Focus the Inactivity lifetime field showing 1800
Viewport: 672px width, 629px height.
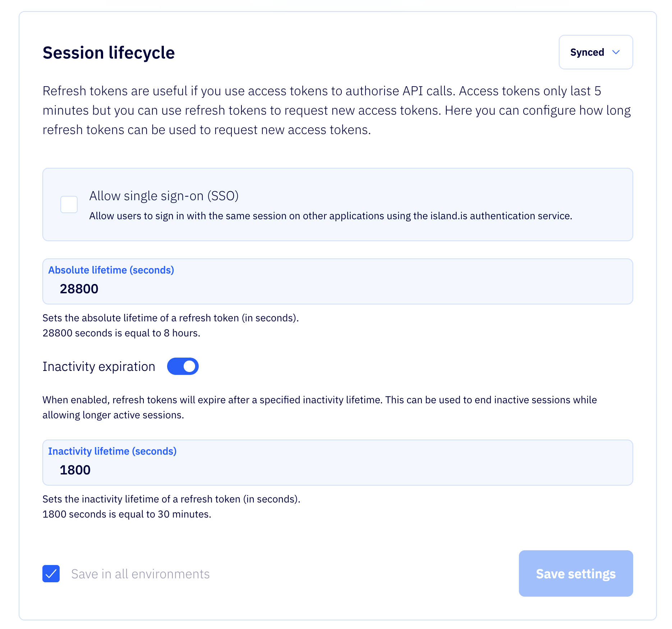point(337,470)
